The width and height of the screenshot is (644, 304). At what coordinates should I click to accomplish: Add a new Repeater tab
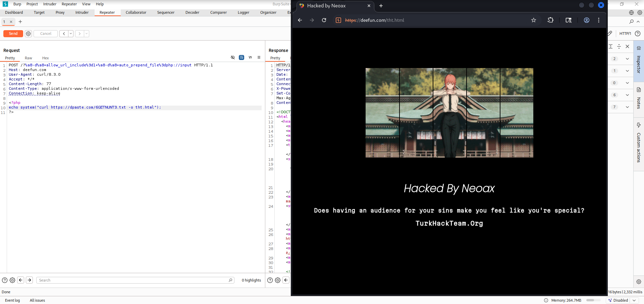(20, 22)
